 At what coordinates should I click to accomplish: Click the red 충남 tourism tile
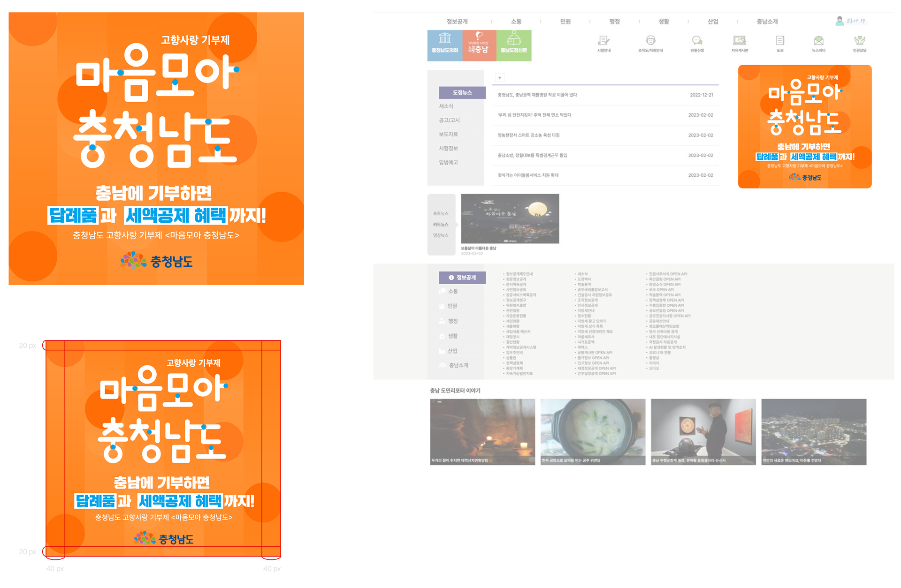click(479, 45)
